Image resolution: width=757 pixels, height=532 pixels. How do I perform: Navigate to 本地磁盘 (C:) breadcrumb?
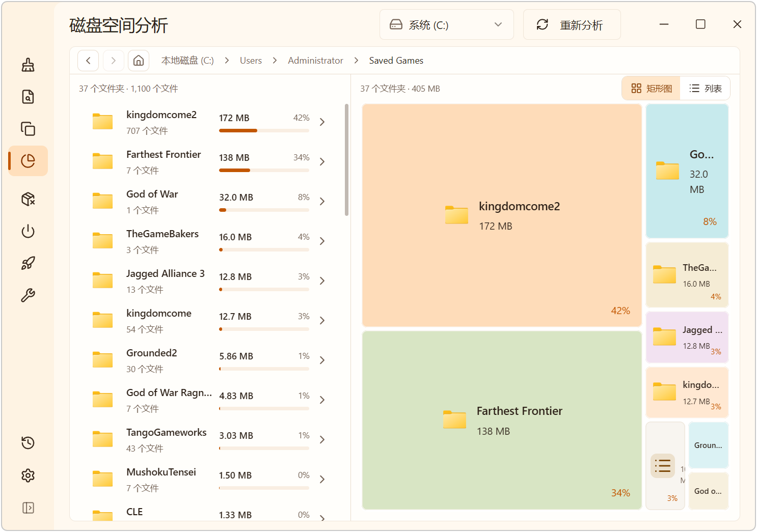click(x=187, y=61)
